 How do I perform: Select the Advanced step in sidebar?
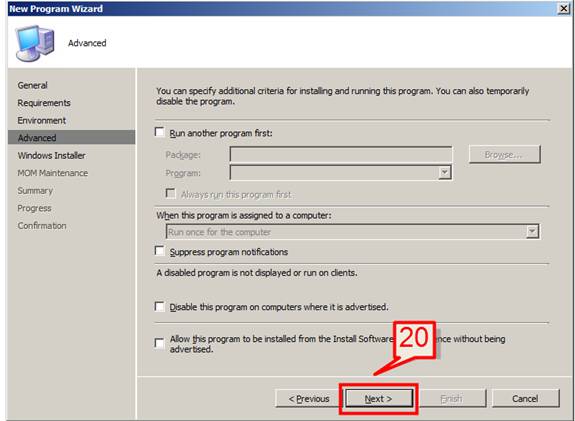72,138
